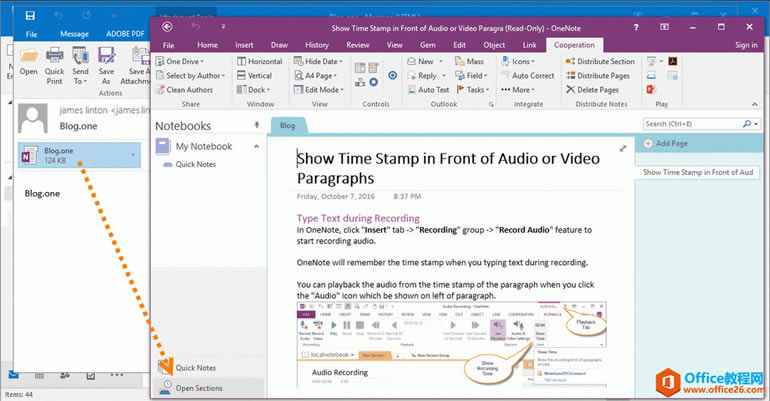This screenshot has width=770, height=401.
Task: Open the Reply dropdown arrow
Action: click(444, 76)
